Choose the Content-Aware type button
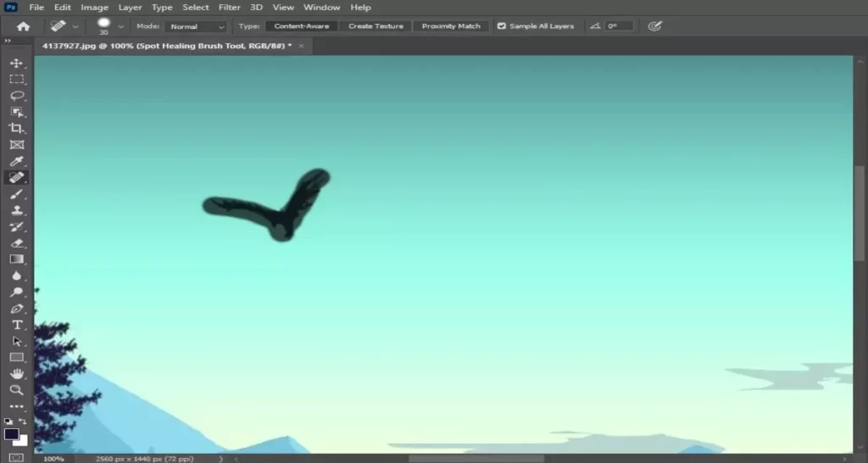Screen dimensions: 868x463 (302, 26)
